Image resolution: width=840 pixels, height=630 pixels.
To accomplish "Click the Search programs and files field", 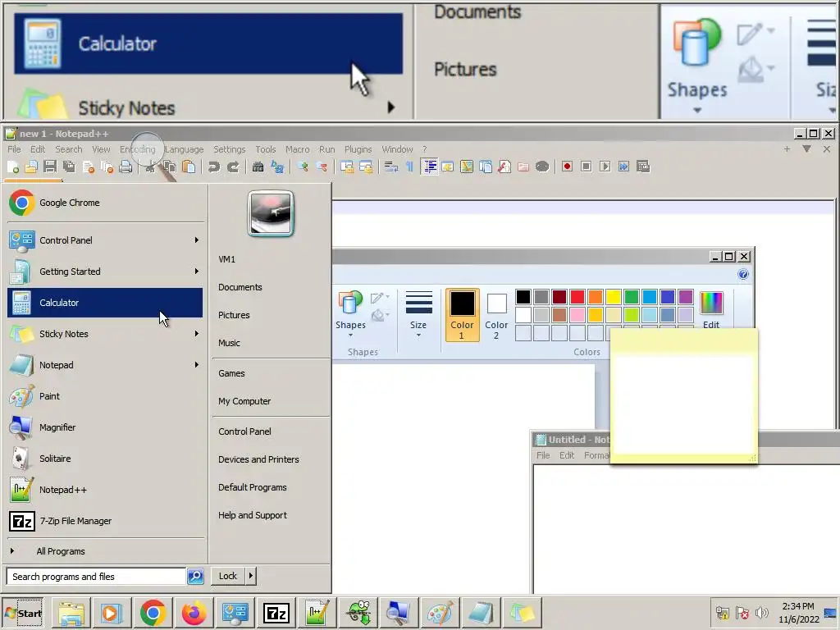I will (x=97, y=577).
